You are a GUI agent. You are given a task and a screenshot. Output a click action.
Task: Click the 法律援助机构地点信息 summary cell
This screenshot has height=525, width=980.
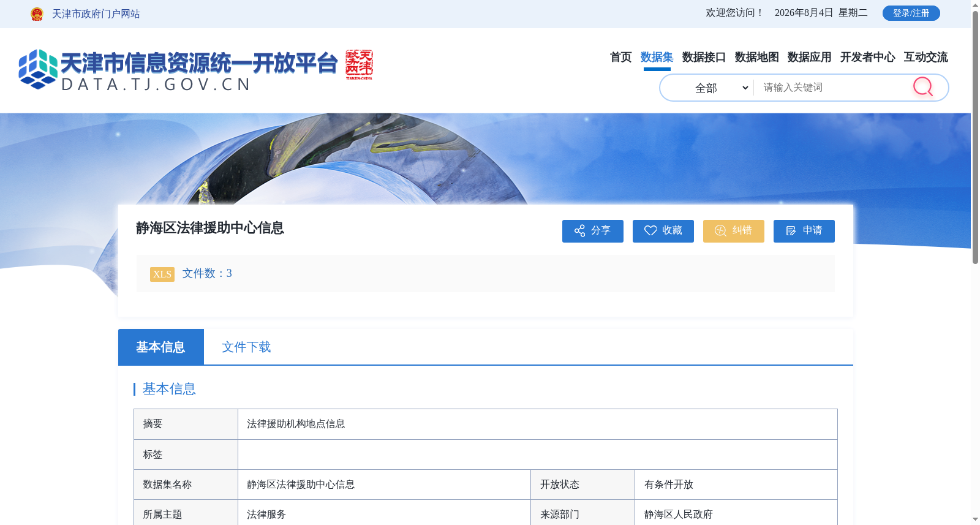(537, 424)
